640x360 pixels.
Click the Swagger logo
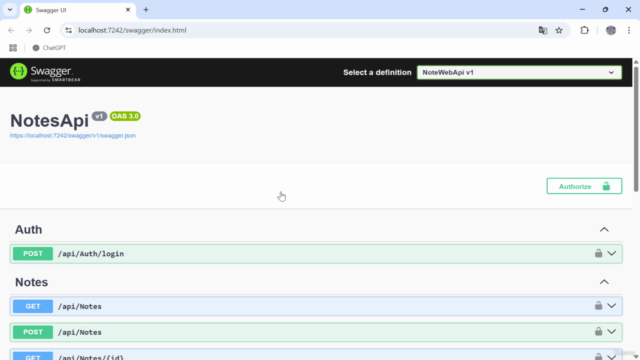pyautogui.click(x=45, y=72)
